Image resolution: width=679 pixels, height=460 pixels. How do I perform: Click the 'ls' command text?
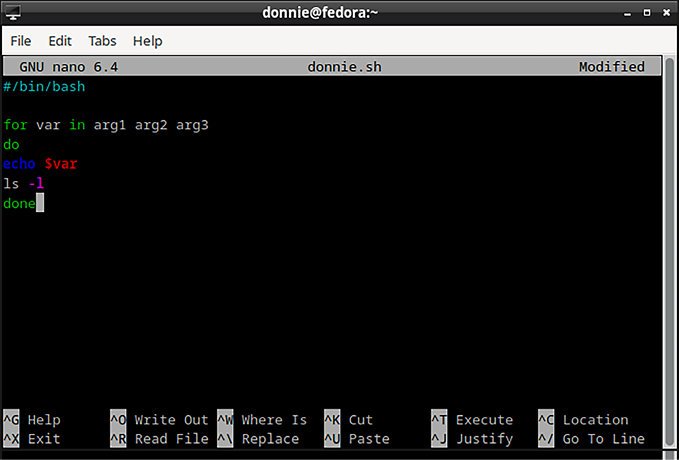(11, 183)
